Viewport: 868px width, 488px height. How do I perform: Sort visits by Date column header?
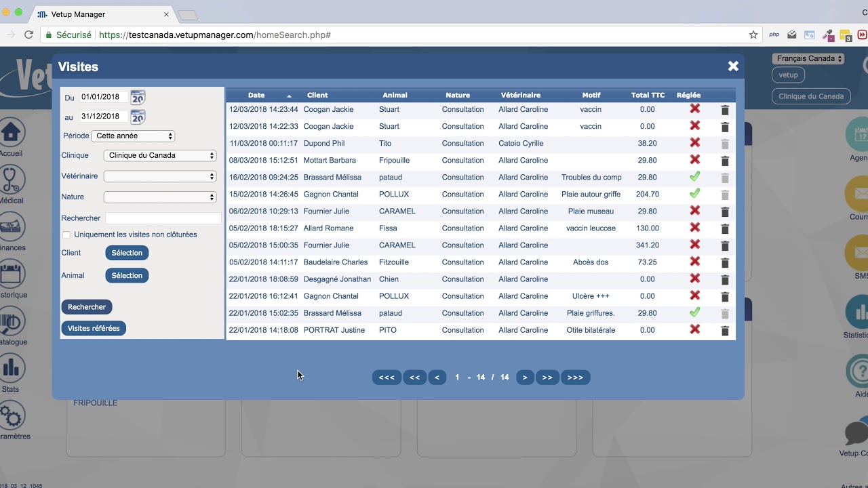(256, 96)
